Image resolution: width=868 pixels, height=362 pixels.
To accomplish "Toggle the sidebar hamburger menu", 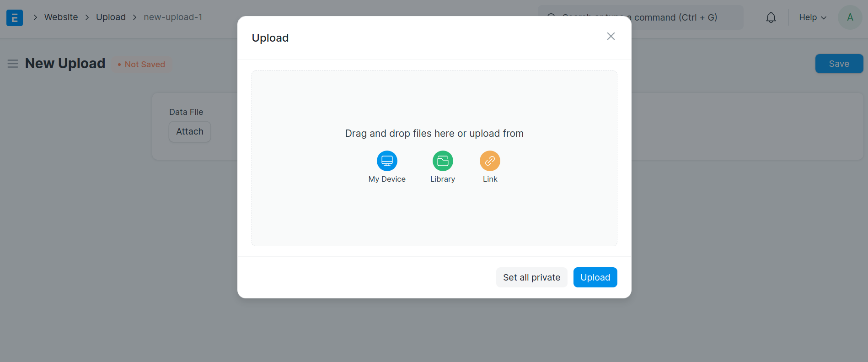I will pyautogui.click(x=13, y=64).
